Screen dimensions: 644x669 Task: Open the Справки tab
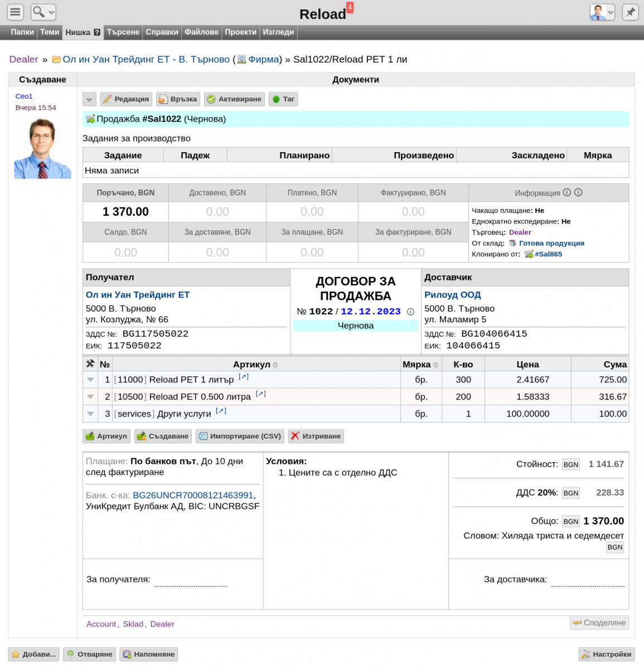pyautogui.click(x=162, y=32)
